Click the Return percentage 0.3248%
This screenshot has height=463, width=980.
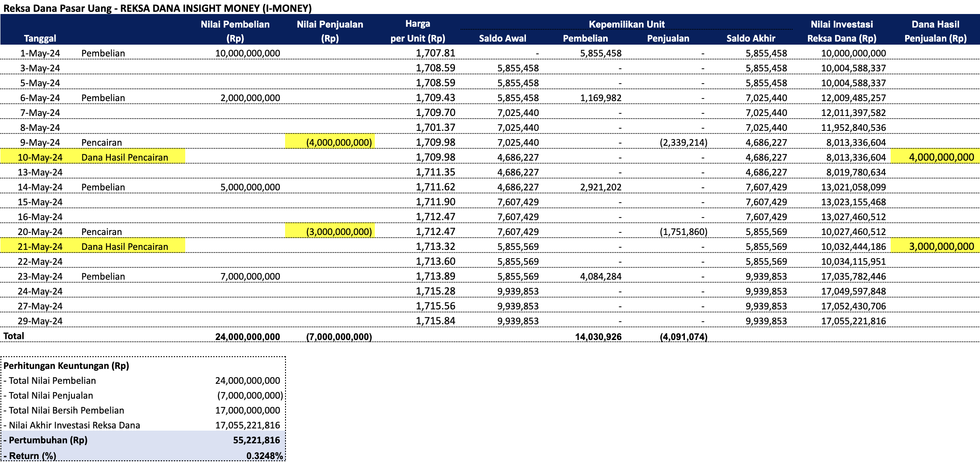click(264, 456)
